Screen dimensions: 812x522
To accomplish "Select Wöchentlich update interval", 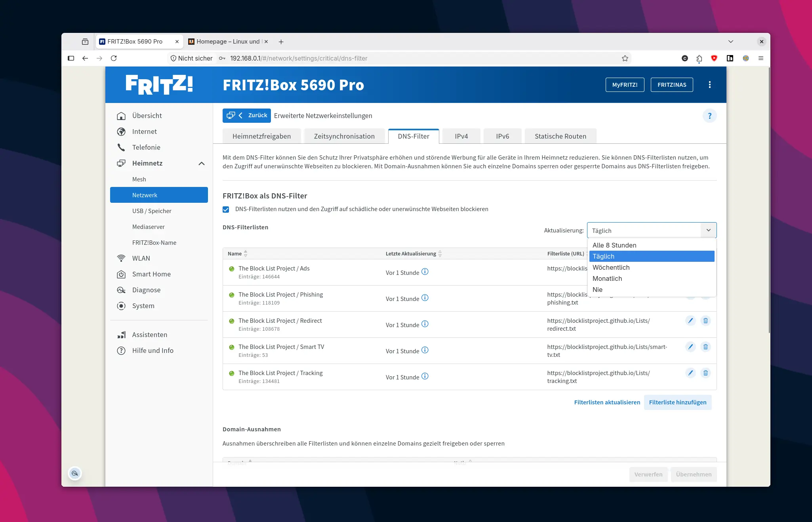I will 652,267.
